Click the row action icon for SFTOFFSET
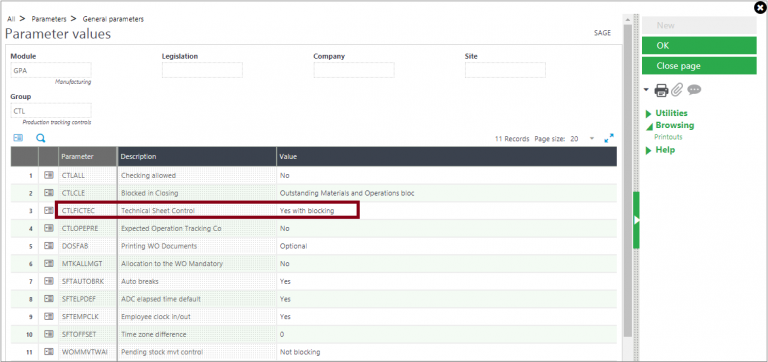The width and height of the screenshot is (768, 362). point(48,334)
